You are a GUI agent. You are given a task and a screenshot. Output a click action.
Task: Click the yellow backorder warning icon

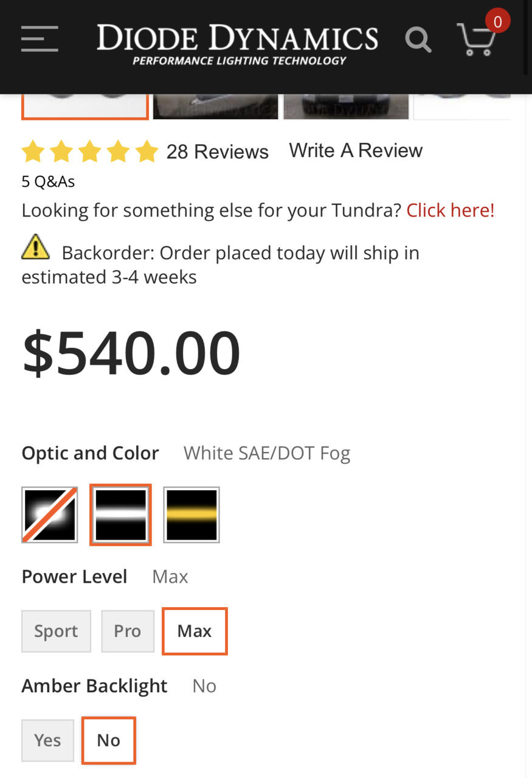pyautogui.click(x=36, y=247)
